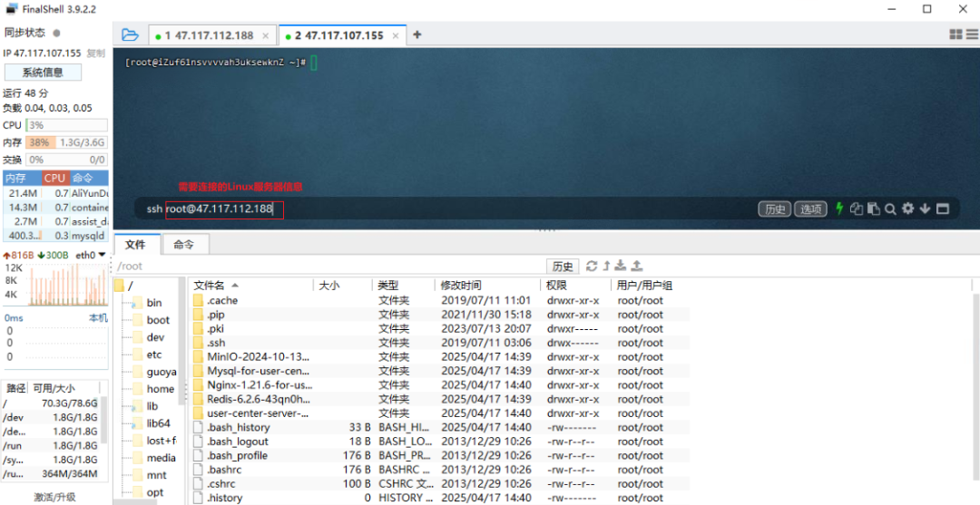980x505 pixels.
Task: Select the .cshrc file
Action: click(x=222, y=484)
